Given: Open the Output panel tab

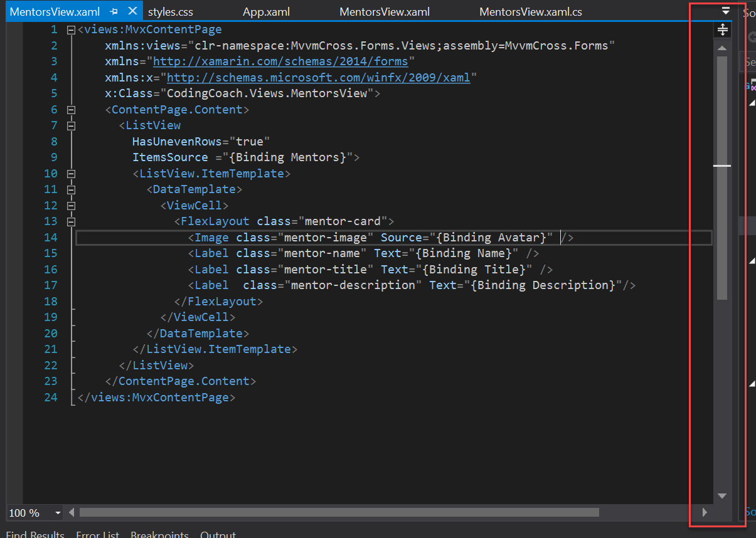Looking at the screenshot, I should (218, 535).
